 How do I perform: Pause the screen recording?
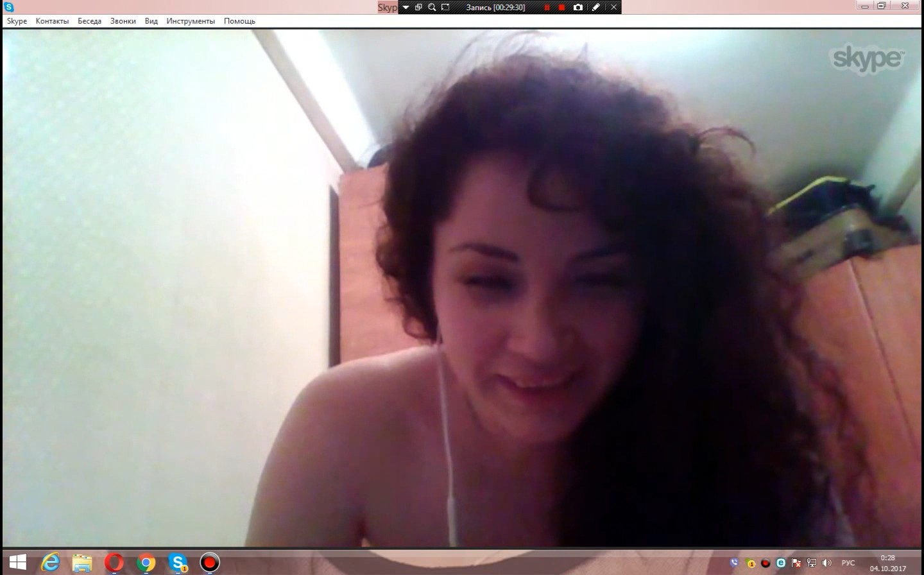[x=547, y=8]
